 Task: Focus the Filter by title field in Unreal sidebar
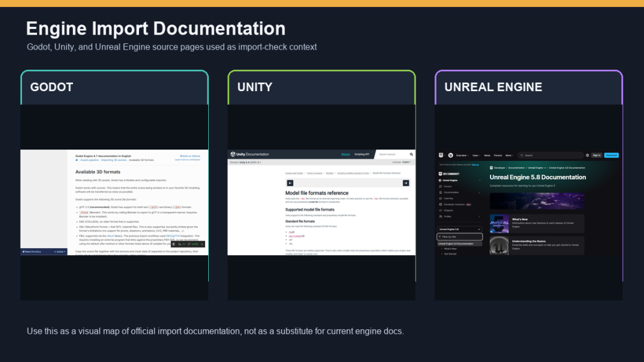[460, 237]
